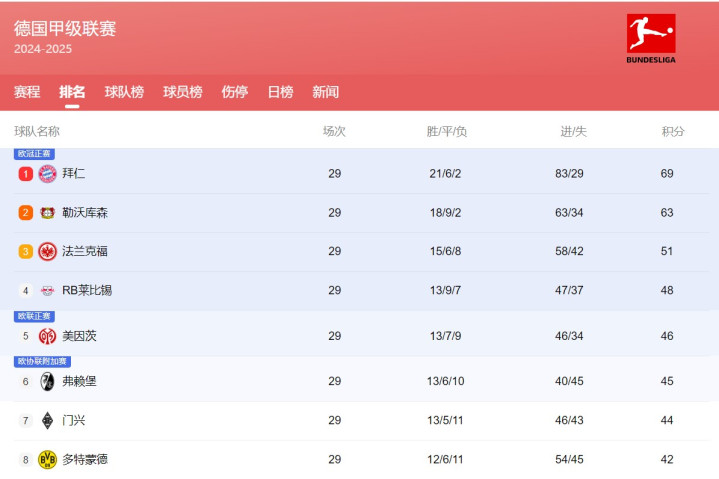
Task: Click Leverkusen's record 18/9/2
Action: pyautogui.click(x=445, y=213)
